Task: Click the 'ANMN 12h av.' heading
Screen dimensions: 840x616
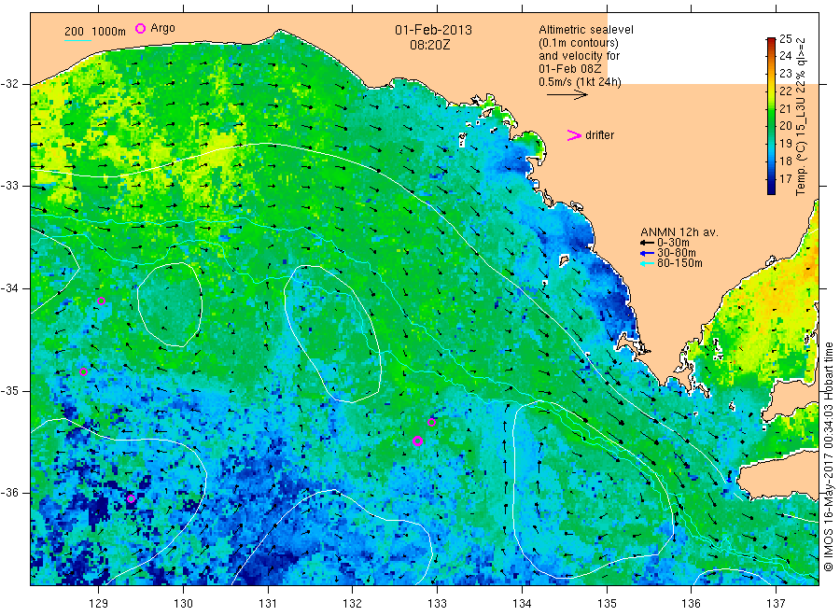Action: coord(679,232)
